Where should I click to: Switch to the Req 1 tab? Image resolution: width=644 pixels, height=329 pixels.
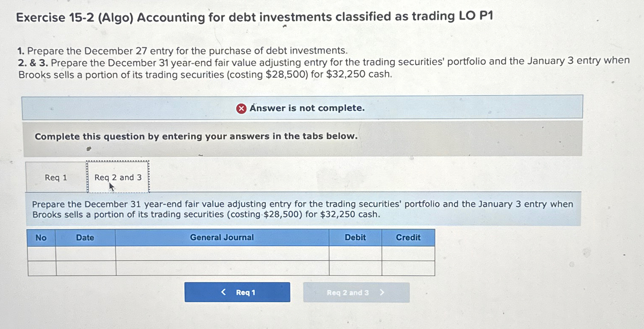tap(55, 178)
